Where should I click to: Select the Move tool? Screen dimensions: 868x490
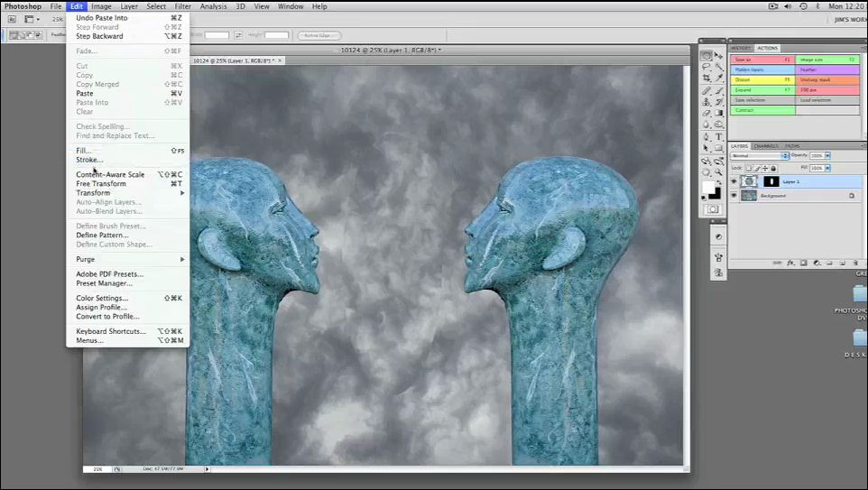[719, 55]
